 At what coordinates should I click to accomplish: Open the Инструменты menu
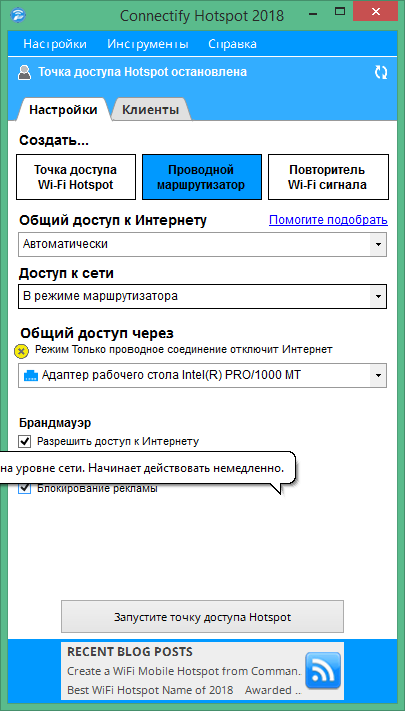148,44
